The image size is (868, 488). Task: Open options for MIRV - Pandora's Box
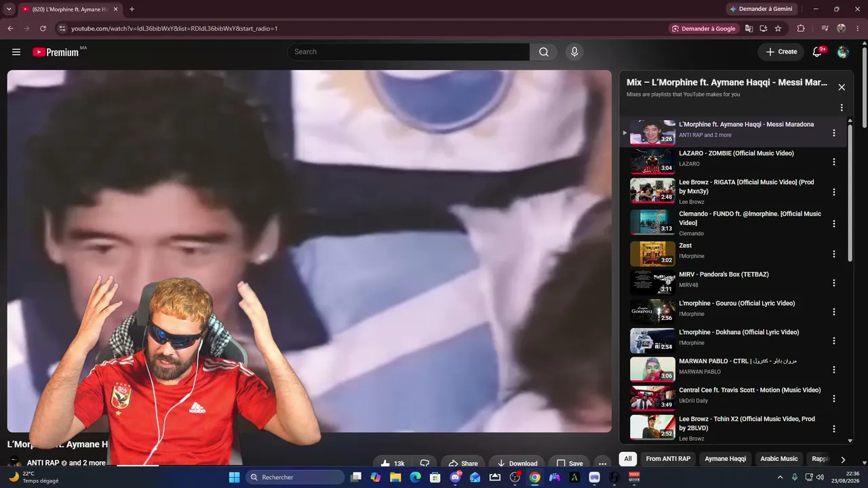(x=834, y=283)
